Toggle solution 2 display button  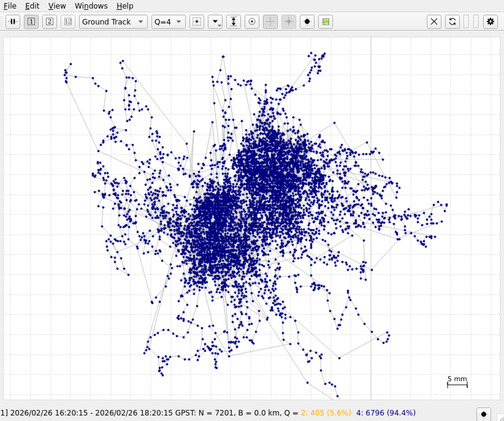click(50, 22)
